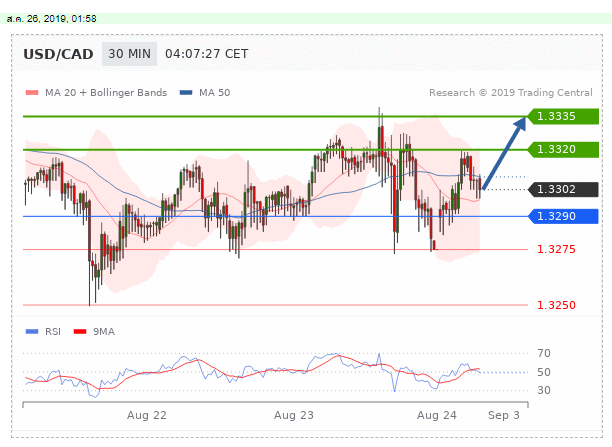This screenshot has height=447, width=612.
Task: Click the 1.3250 support level label
Action: 556,305
